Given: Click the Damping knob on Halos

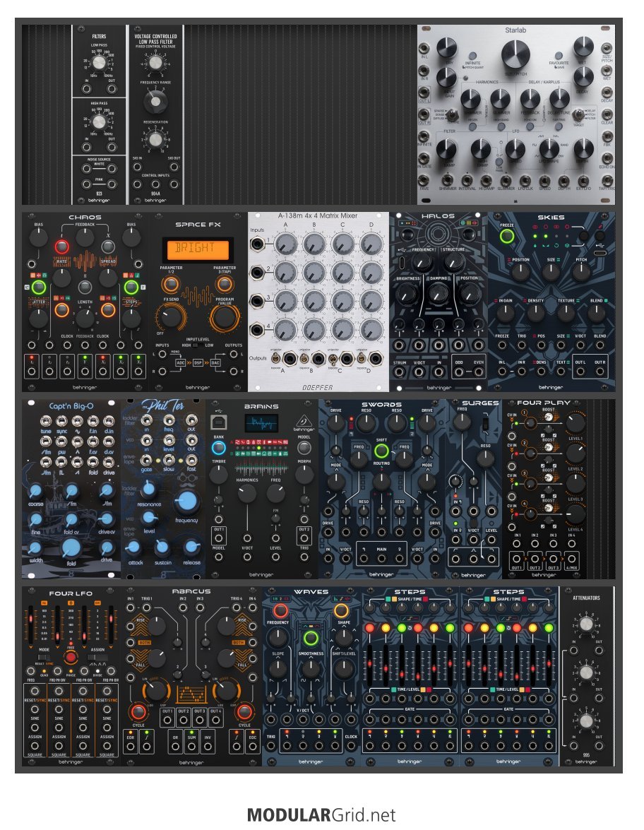Looking at the screenshot, I should pyautogui.click(x=438, y=292).
